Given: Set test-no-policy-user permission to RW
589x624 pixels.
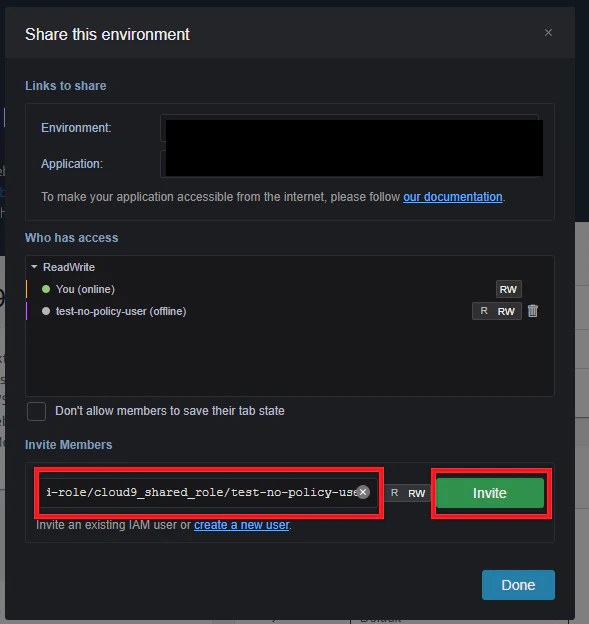Looking at the screenshot, I should 506,311.
